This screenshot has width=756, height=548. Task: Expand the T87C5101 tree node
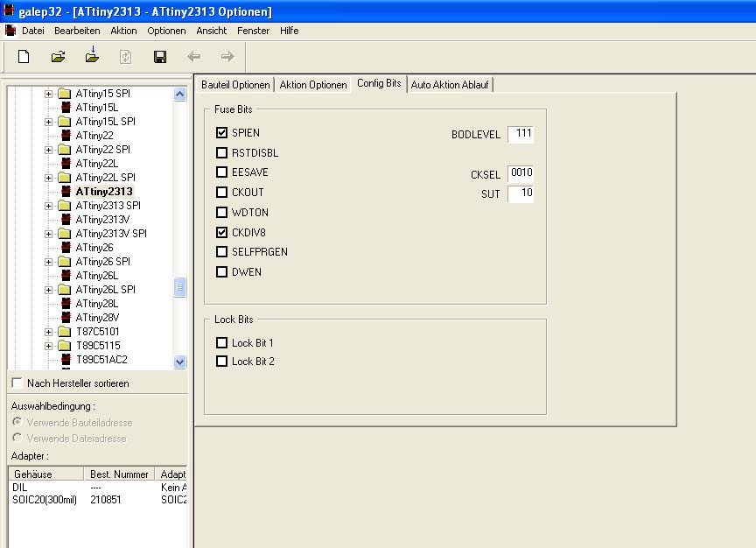[x=49, y=332]
